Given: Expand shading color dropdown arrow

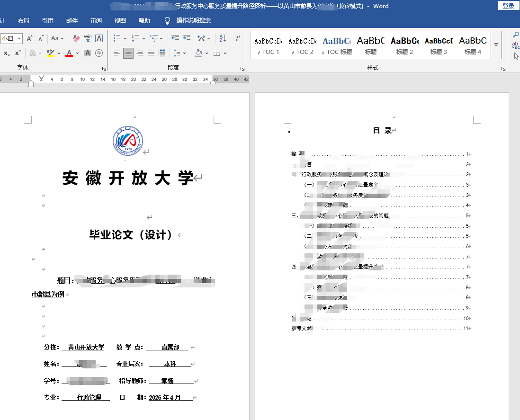Looking at the screenshot, I should coord(206,53).
